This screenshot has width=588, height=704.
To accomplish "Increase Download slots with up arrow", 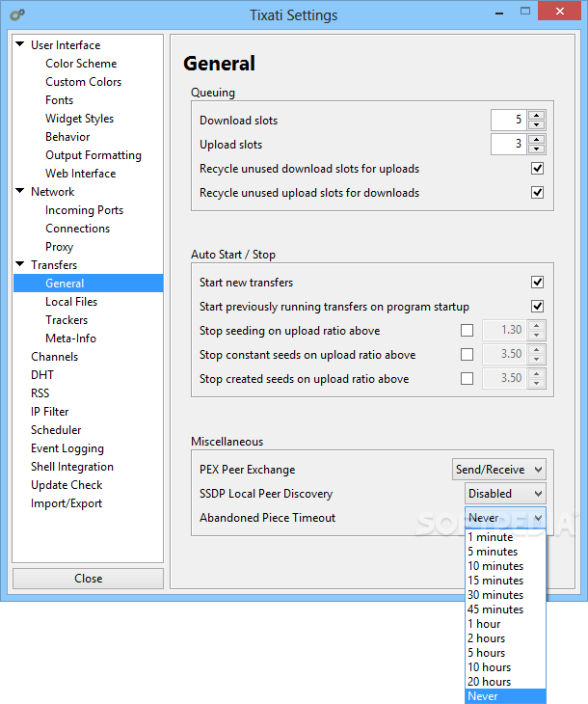I will [x=536, y=115].
